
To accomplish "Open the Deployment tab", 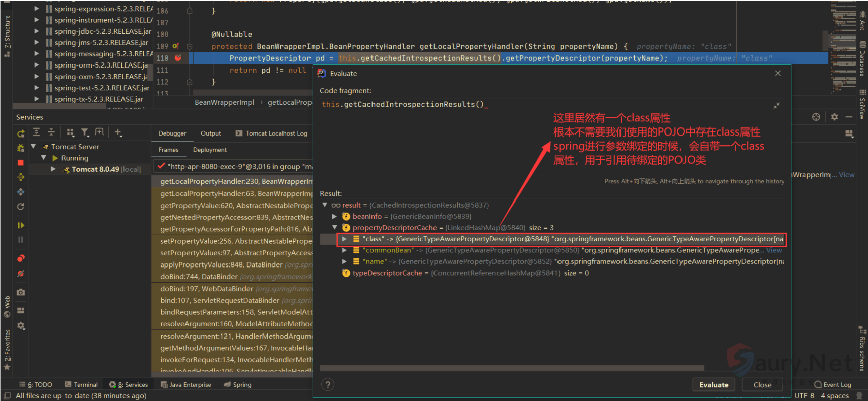I will coord(210,150).
